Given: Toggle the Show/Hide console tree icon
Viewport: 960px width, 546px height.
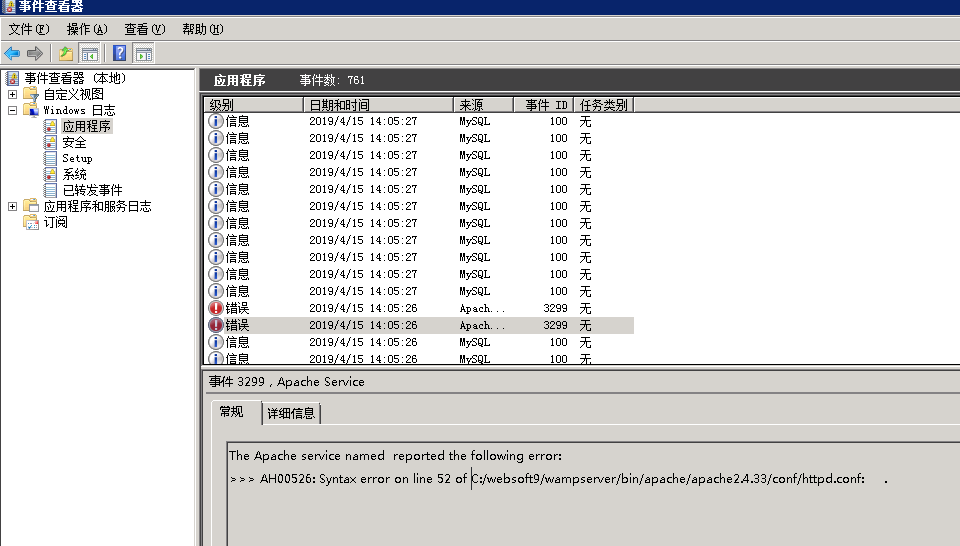Looking at the screenshot, I should [90, 54].
